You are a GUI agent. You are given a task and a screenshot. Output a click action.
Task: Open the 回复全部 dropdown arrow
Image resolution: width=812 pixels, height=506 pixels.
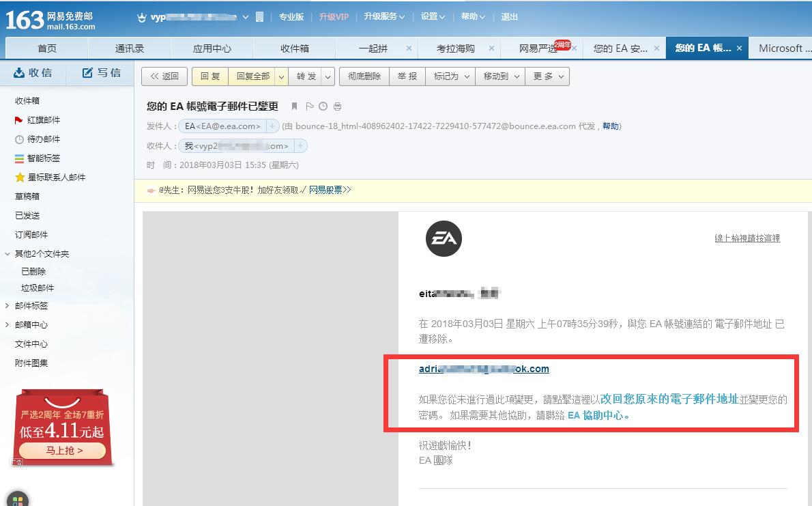point(281,76)
